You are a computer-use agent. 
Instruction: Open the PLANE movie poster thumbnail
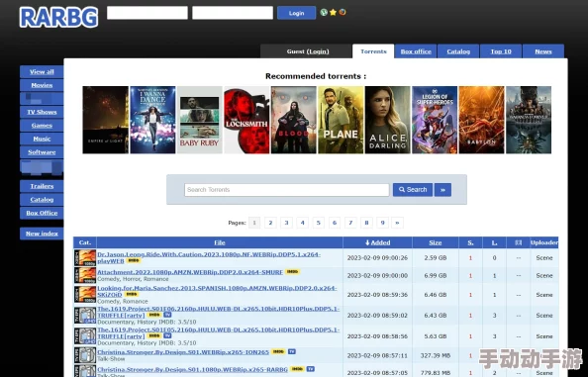click(341, 120)
